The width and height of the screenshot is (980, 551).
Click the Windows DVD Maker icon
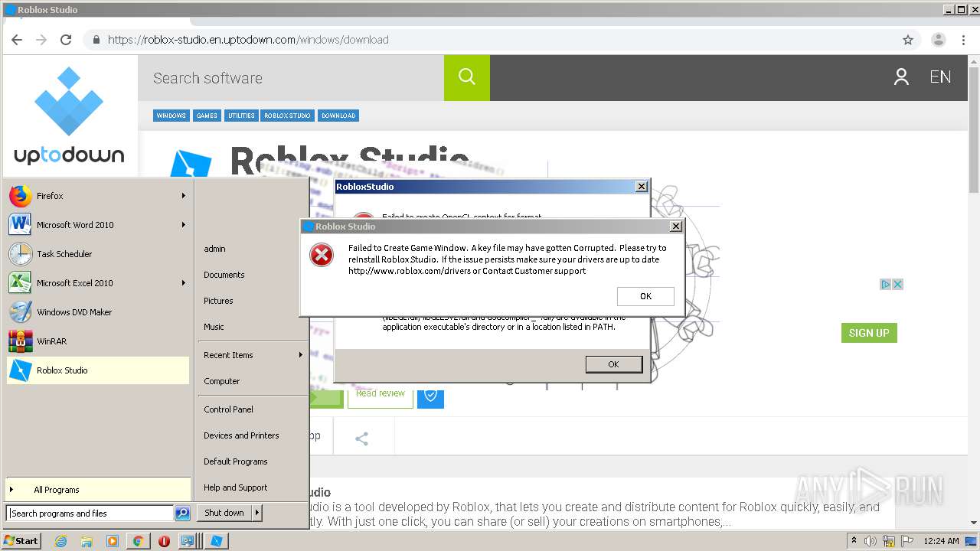coord(20,312)
